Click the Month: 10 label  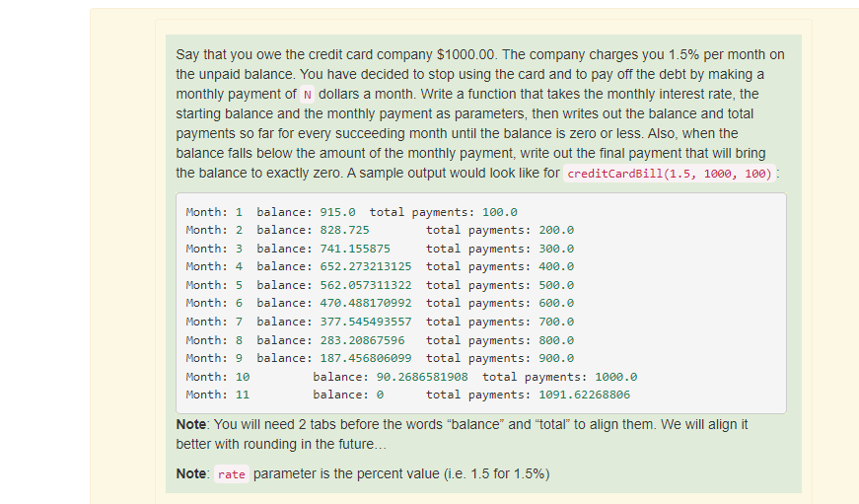tap(218, 377)
